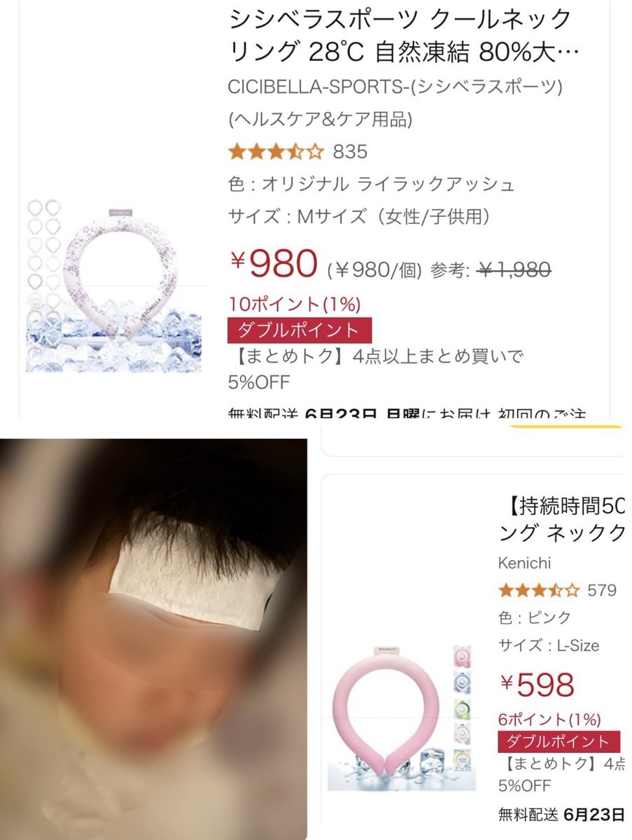The height and width of the screenshot is (840, 632).
Task: Click the ダブルポイント badge under 10ポイント
Action: coord(300,330)
